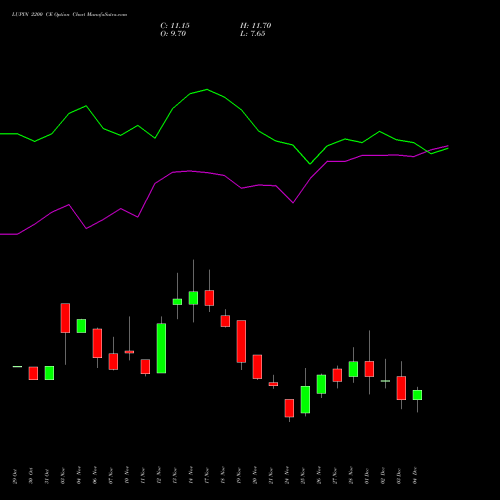The height and width of the screenshot is (500, 500).
Task: Select the green candle for 14 Nov
Action: click(193, 298)
